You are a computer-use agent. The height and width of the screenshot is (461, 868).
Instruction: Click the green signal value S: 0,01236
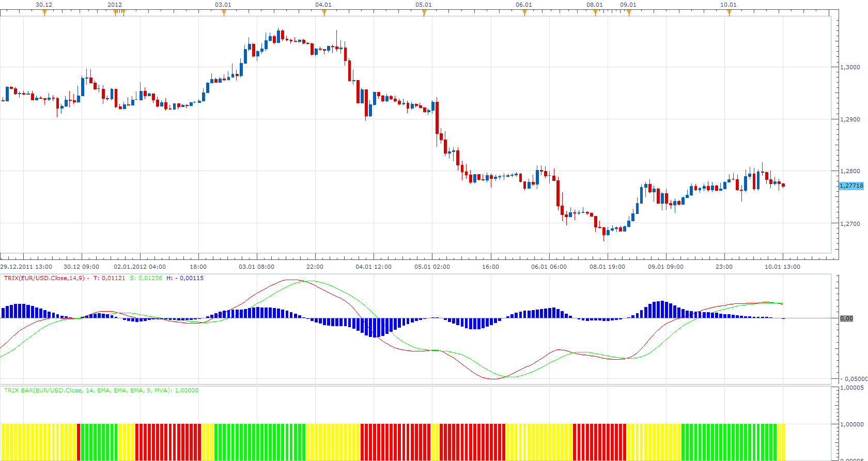coord(146,278)
